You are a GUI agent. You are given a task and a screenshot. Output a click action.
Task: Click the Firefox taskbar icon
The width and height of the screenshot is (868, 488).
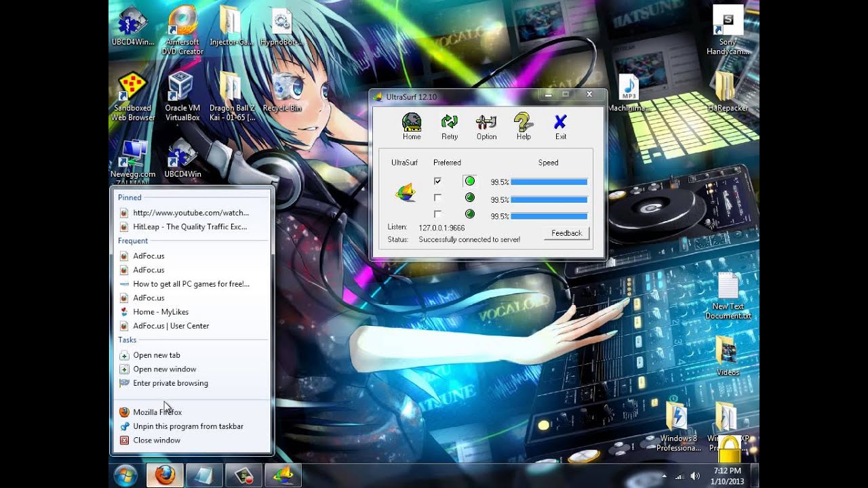(x=165, y=475)
